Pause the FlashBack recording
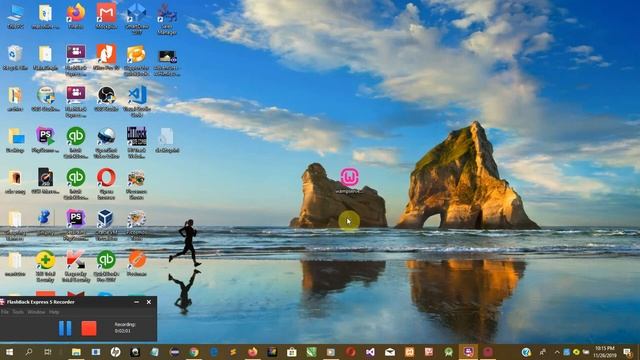 (x=65, y=328)
